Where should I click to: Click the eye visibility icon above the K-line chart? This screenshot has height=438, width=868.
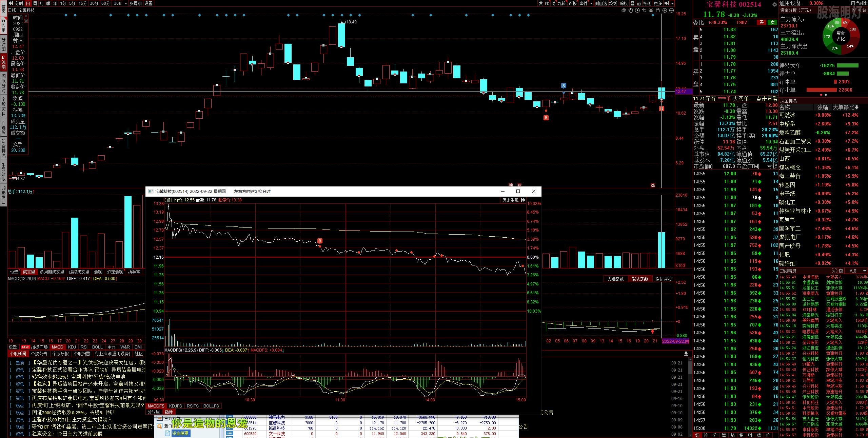(624, 11)
